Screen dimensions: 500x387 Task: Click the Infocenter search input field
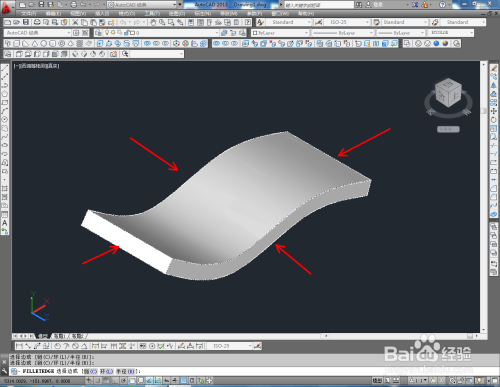pos(319,5)
